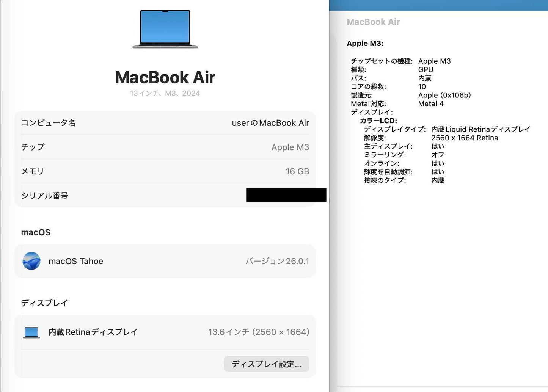Screen dimensions: 548x392
Task: Select the コンピュータ名 row
Action: (x=49, y=123)
